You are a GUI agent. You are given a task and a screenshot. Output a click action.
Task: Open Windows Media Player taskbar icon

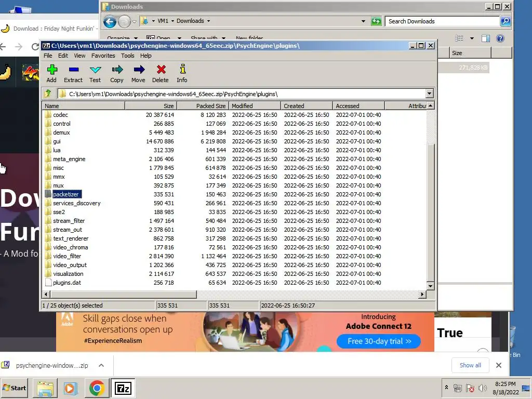point(71,388)
